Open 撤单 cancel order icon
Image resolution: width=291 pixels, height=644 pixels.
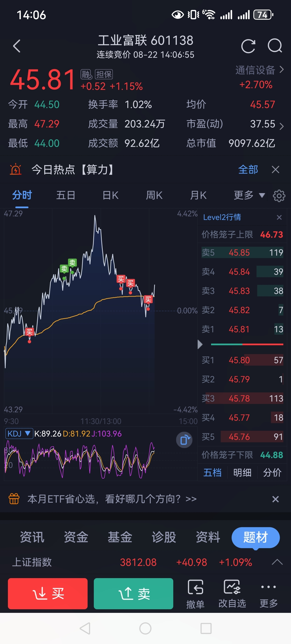[195, 593]
